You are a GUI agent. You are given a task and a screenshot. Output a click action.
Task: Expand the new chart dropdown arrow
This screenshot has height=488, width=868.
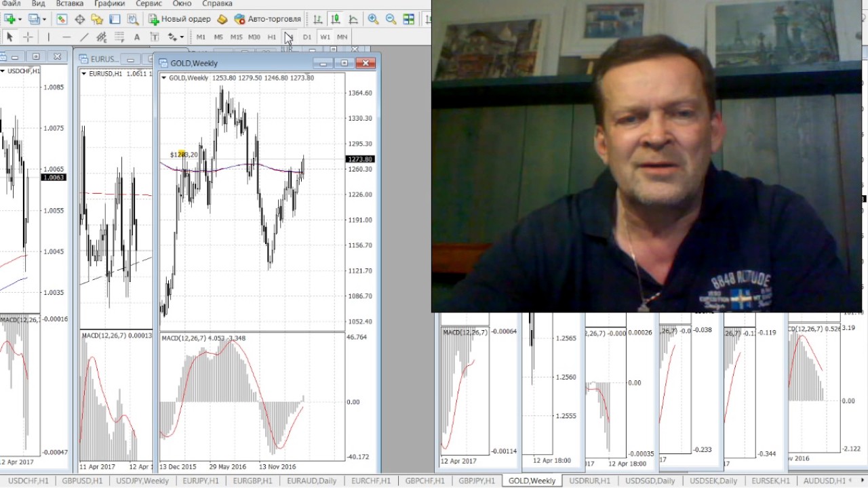pyautogui.click(x=20, y=19)
